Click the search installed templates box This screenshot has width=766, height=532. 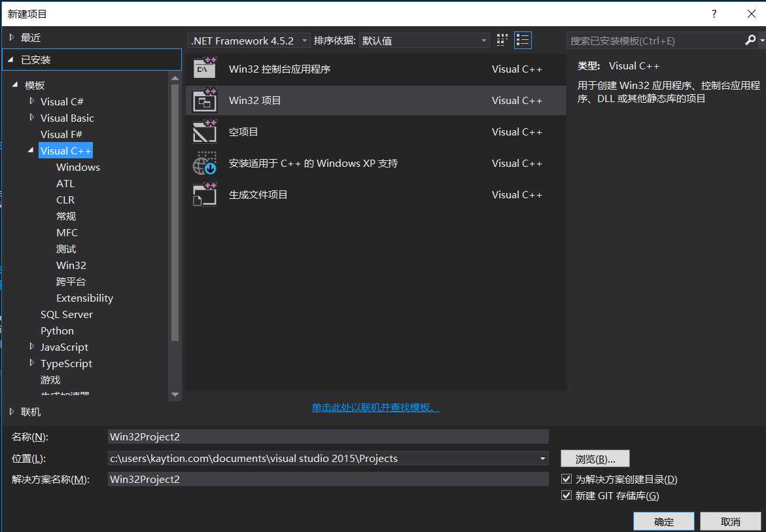point(655,41)
